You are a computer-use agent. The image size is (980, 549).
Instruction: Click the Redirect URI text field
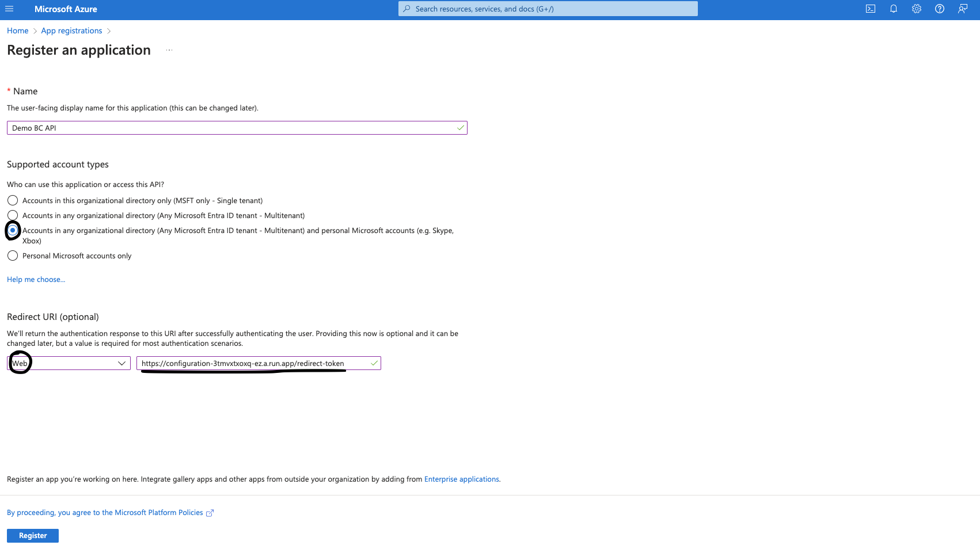(x=253, y=364)
